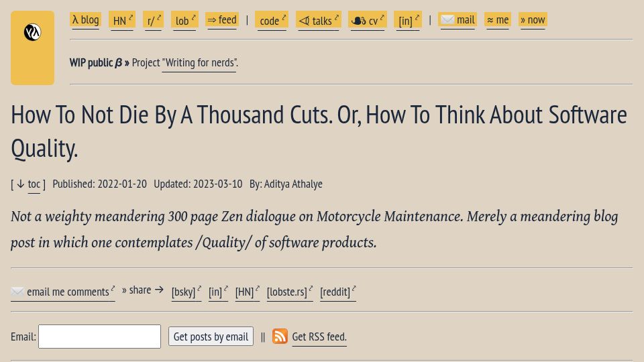Open the HN nav link
Screen dimensions: 644x362
[x=122, y=20]
